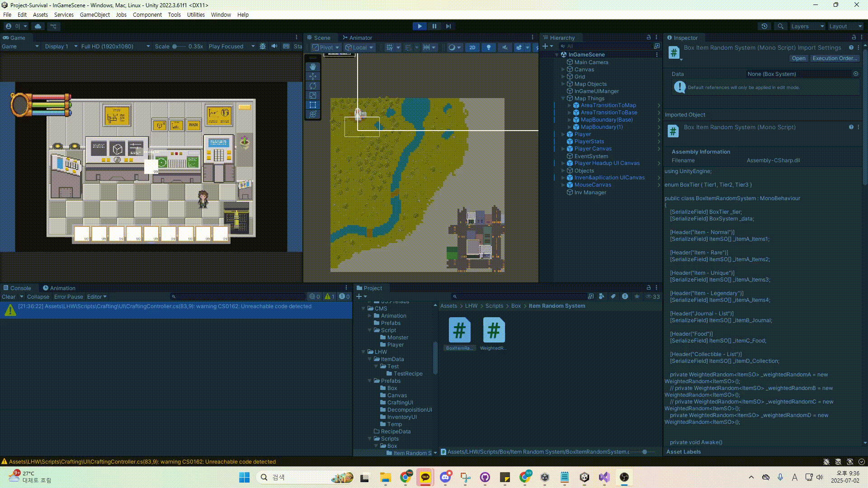The width and height of the screenshot is (868, 488).
Task: Click the Execution Order button
Action: (x=835, y=58)
